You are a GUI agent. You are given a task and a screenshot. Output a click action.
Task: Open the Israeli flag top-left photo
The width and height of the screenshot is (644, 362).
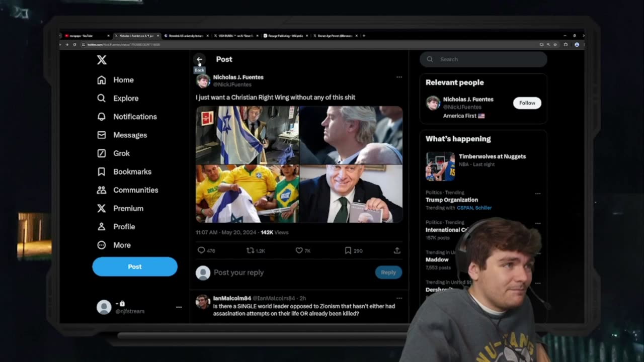tap(247, 135)
